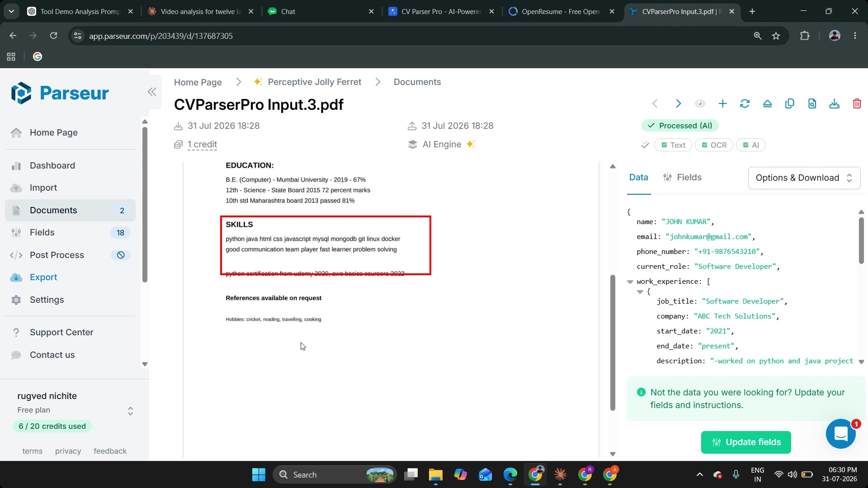Open Microsoft Edge from taskbar

(510, 475)
